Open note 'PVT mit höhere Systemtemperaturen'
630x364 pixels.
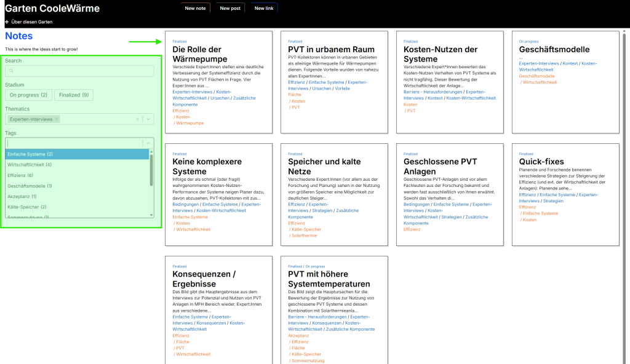[x=329, y=279]
